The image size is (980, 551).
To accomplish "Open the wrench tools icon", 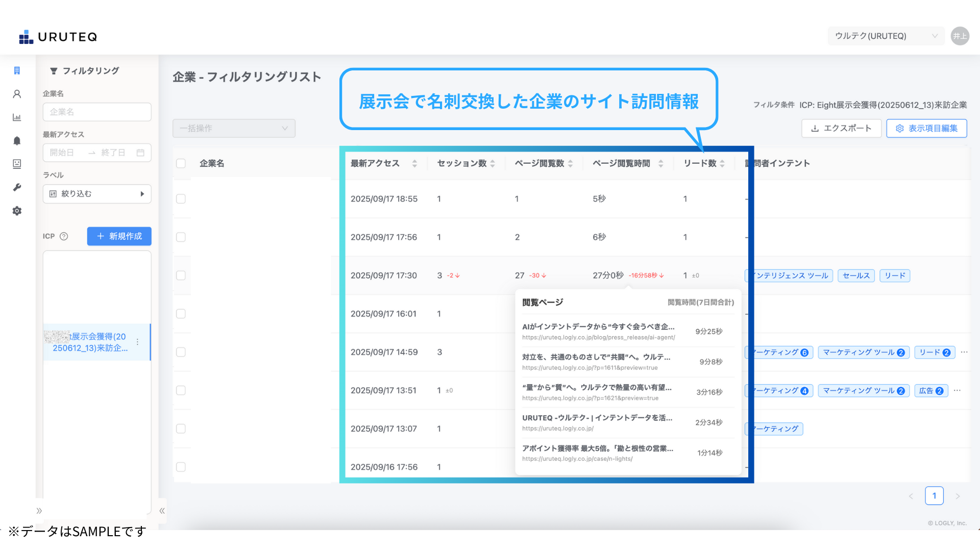I will (x=17, y=187).
